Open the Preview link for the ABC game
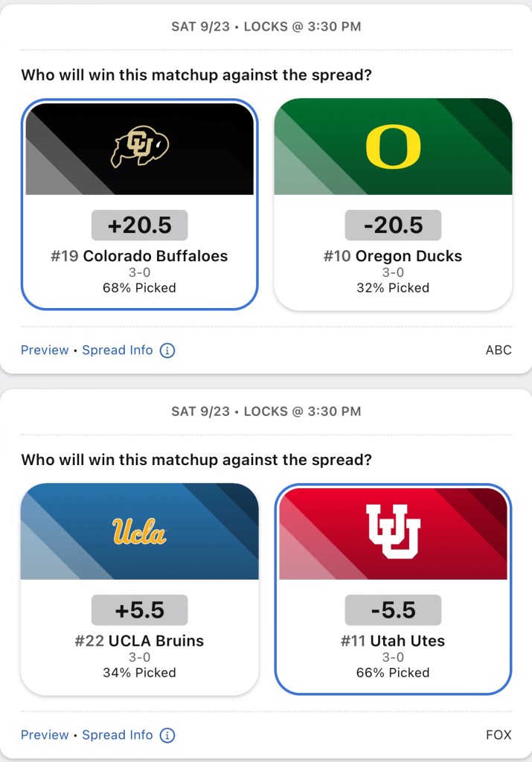The height and width of the screenshot is (762, 532). click(x=45, y=350)
